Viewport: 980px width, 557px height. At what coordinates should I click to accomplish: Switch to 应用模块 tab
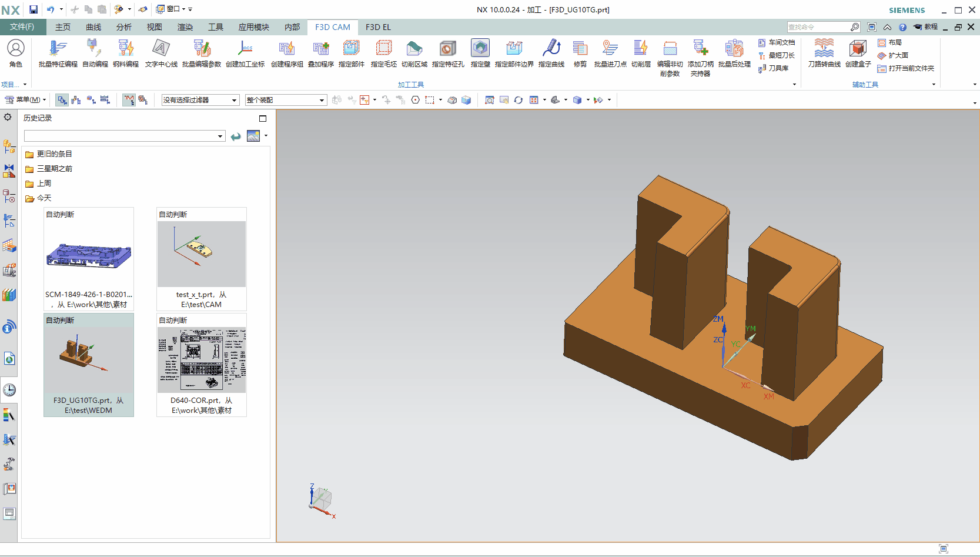click(254, 27)
